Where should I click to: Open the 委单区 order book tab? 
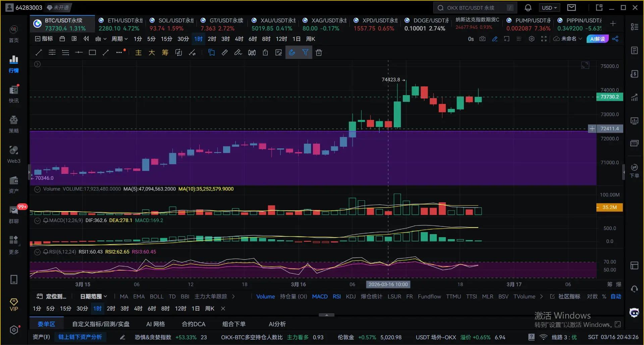pyautogui.click(x=46, y=324)
